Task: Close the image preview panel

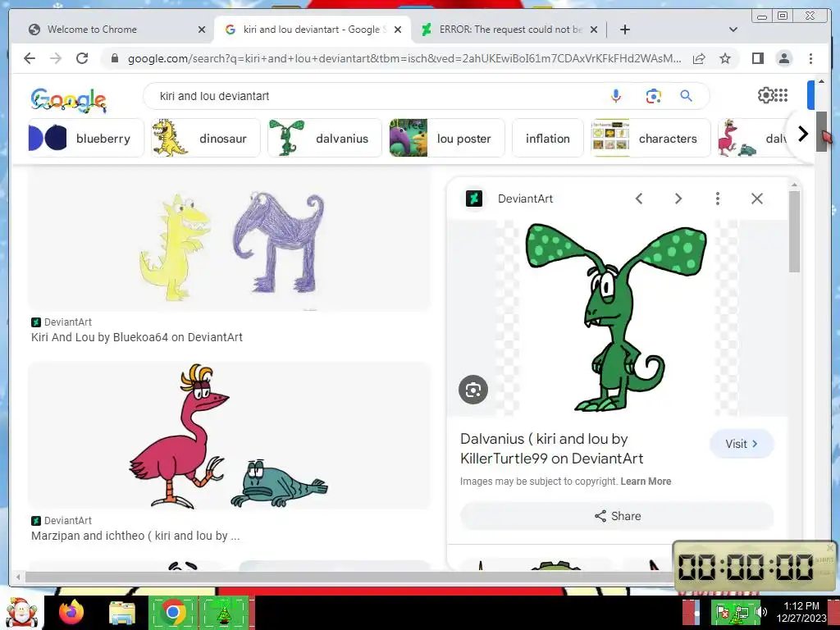Action: tap(757, 199)
